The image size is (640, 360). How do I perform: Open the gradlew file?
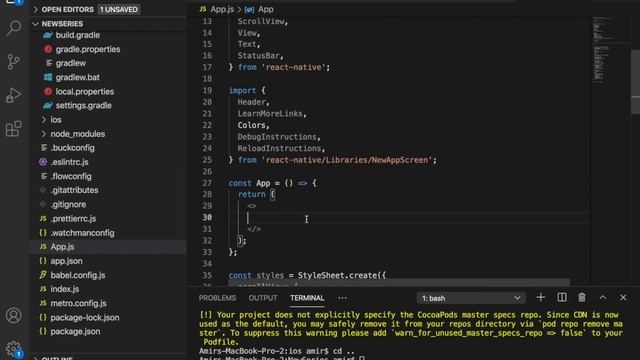pyautogui.click(x=71, y=63)
